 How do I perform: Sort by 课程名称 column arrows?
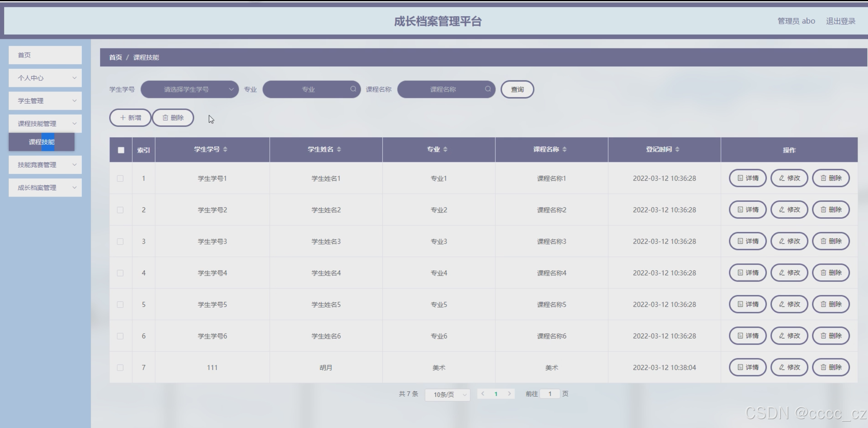[x=564, y=149]
